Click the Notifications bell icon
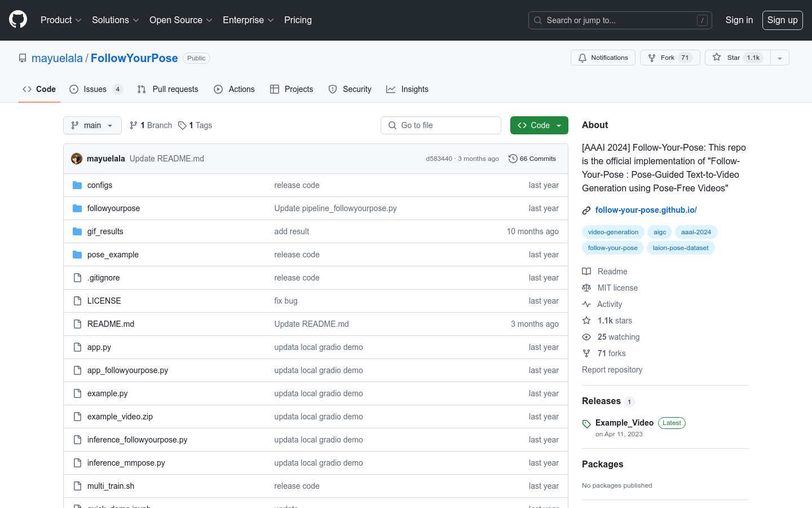812x508 pixels. pos(582,58)
